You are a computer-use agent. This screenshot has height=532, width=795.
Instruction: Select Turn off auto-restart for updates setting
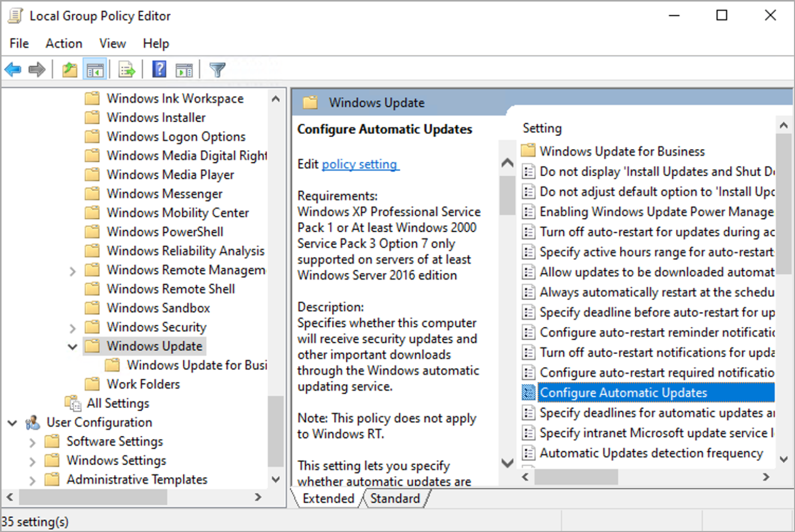click(656, 232)
